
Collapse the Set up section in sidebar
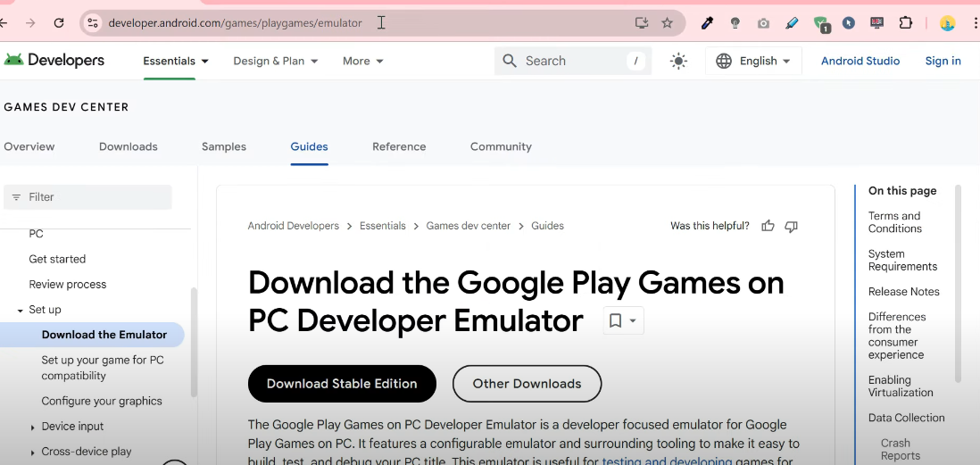pyautogui.click(x=21, y=310)
